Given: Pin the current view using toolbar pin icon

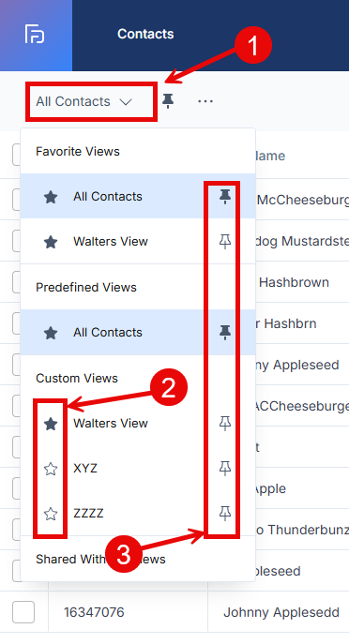Looking at the screenshot, I should click(x=167, y=100).
